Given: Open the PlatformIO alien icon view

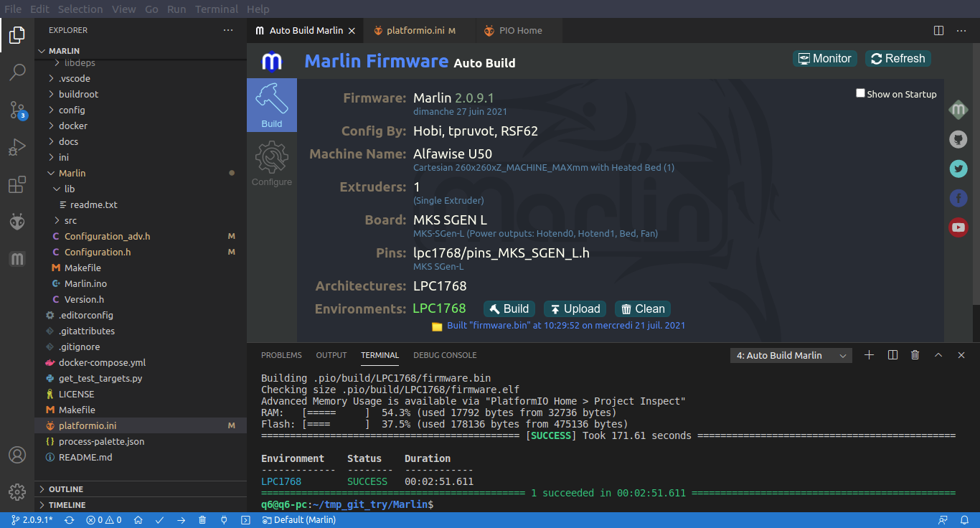Looking at the screenshot, I should (x=17, y=222).
